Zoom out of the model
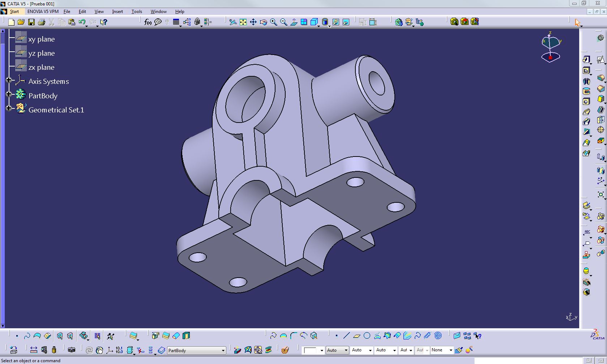The width and height of the screenshot is (607, 364). (283, 22)
